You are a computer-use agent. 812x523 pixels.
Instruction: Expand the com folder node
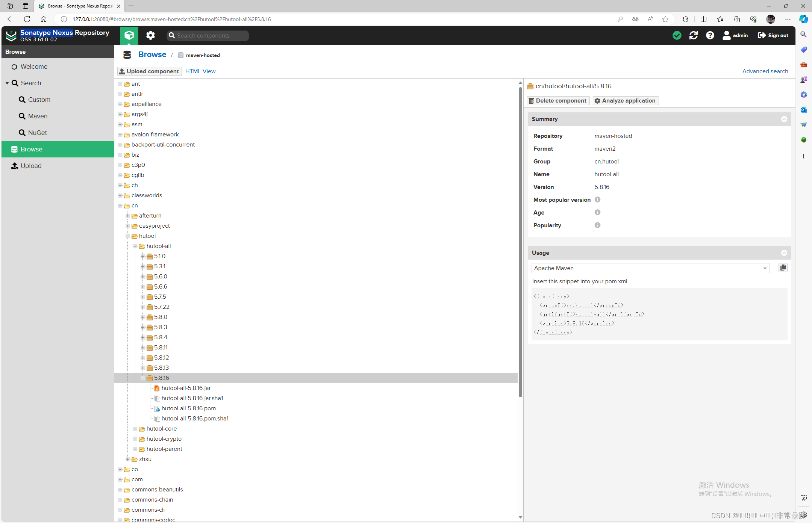click(120, 479)
